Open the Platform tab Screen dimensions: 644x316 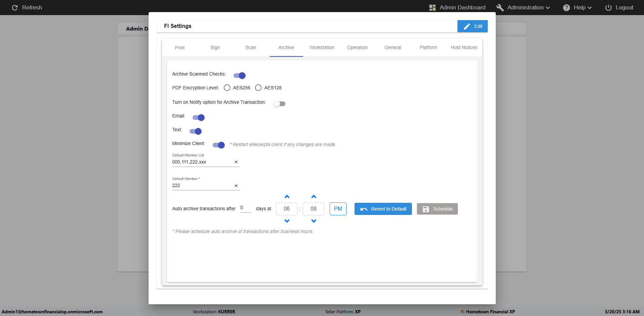point(428,48)
